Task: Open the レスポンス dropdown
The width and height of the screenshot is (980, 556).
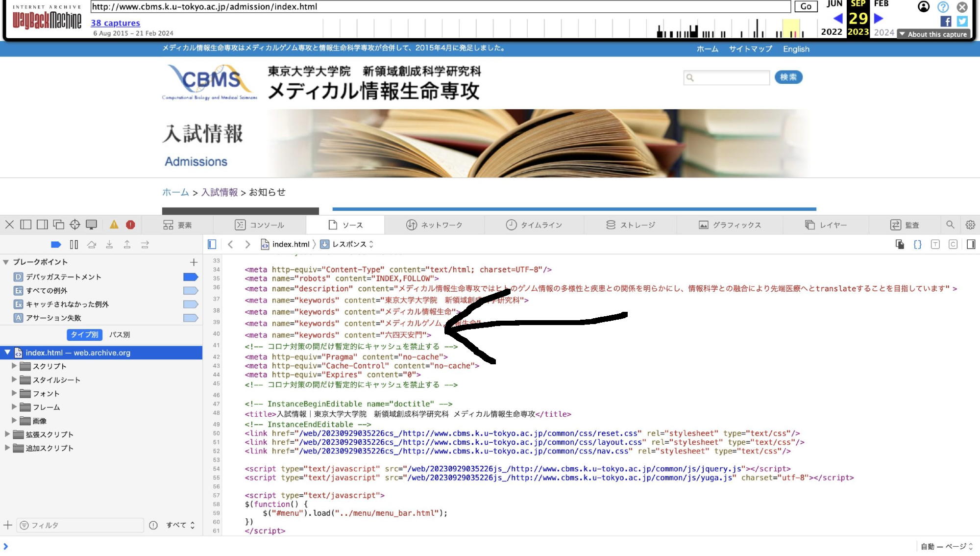Action: pyautogui.click(x=347, y=244)
